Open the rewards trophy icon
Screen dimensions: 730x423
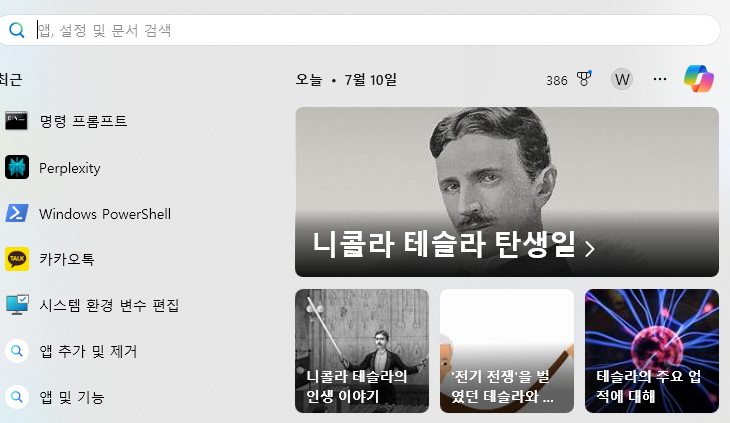584,79
